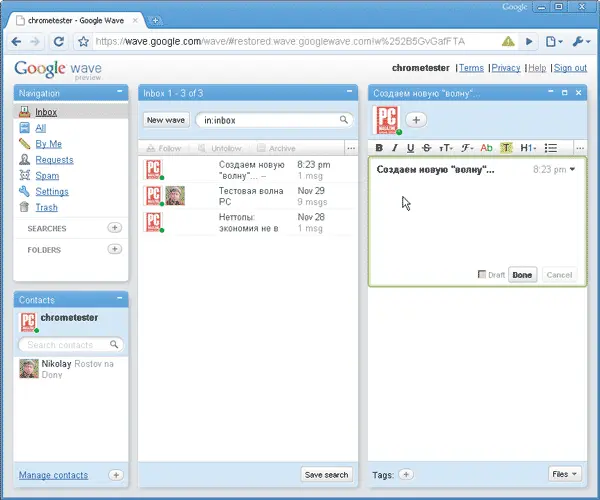The width and height of the screenshot is (600, 500).
Task: Click the PC Magazine participant avatar in wave
Action: [386, 120]
